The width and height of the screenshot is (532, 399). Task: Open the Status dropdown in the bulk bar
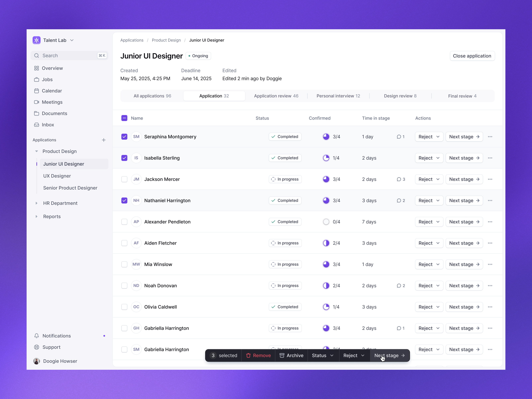pyautogui.click(x=323, y=355)
